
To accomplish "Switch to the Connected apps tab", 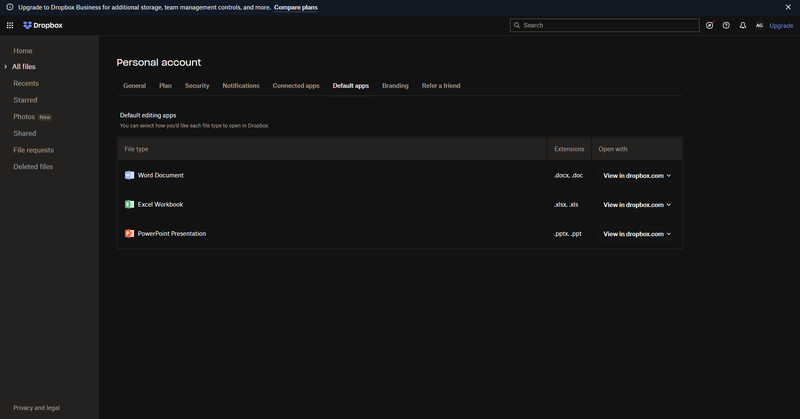I will 296,86.
